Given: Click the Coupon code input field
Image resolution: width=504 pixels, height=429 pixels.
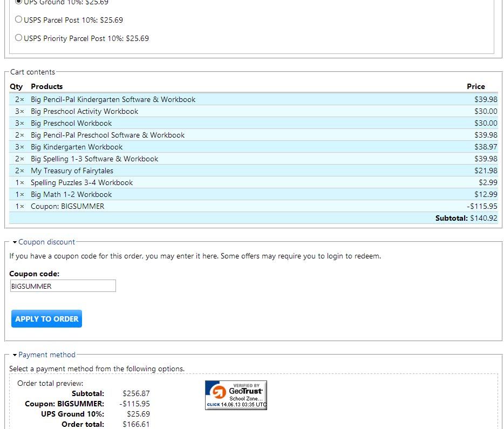Looking at the screenshot, I should point(63,286).
